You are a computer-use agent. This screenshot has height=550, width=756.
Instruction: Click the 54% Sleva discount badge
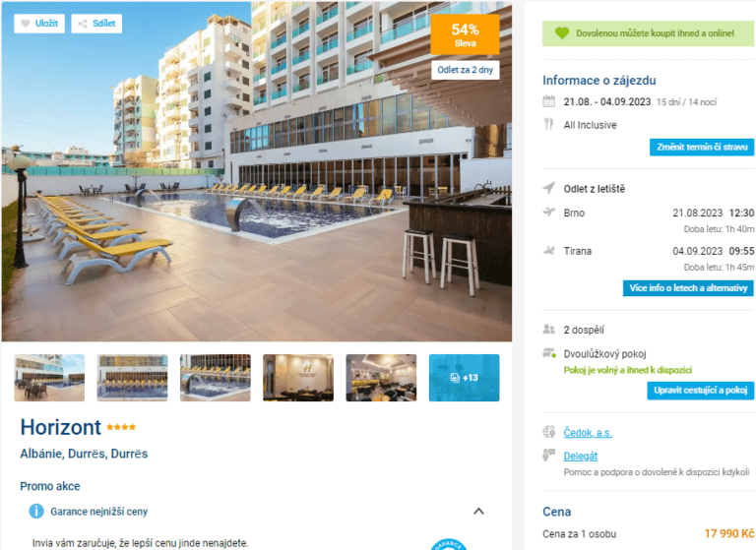click(x=465, y=34)
